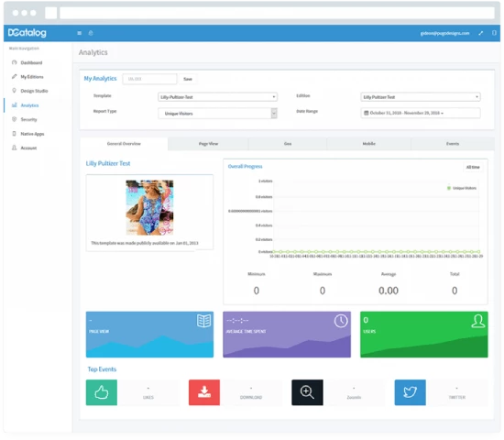This screenshot has height=440, width=504.
Task: Click the Likes count label
Action: 148,397
